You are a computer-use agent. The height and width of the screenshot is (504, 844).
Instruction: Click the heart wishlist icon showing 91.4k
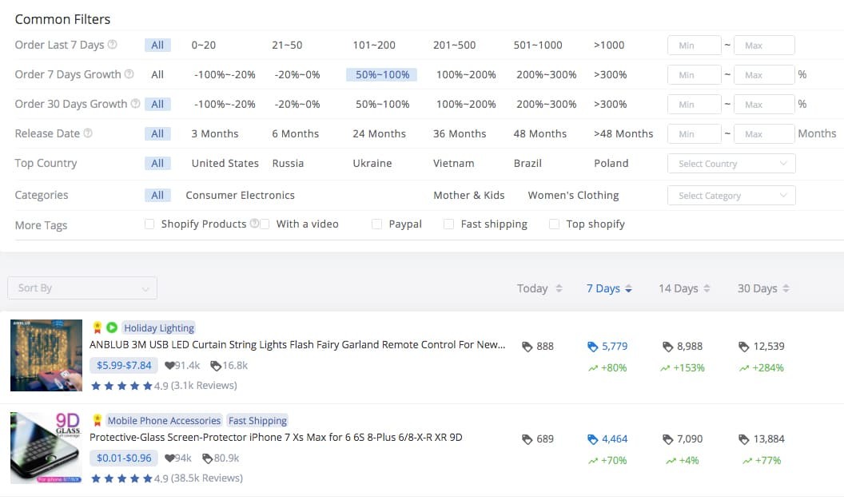click(x=169, y=366)
